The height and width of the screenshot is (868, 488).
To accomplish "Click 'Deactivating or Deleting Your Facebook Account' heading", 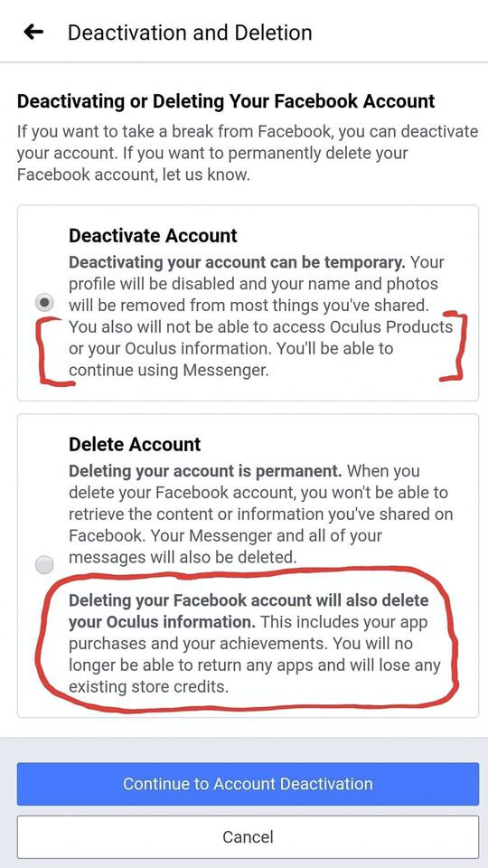I will 226,101.
